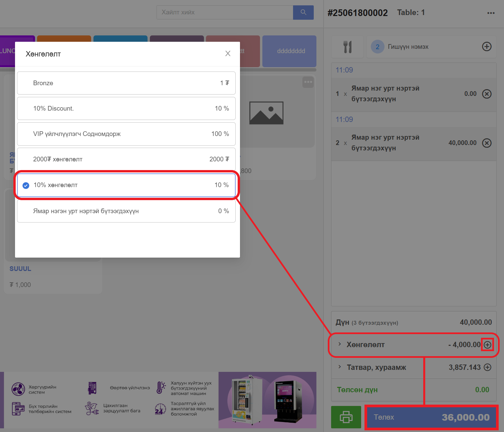Click the search magnifier button
The height and width of the screenshot is (432, 504).
click(x=303, y=12)
